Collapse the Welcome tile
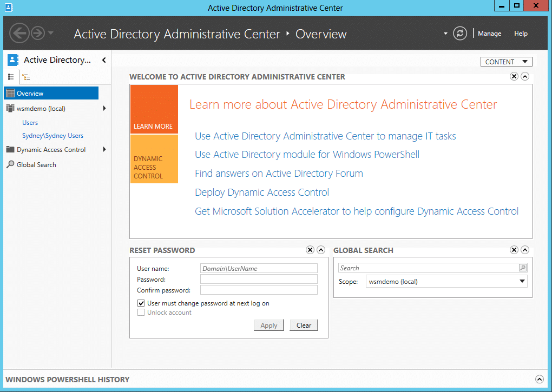 525,76
